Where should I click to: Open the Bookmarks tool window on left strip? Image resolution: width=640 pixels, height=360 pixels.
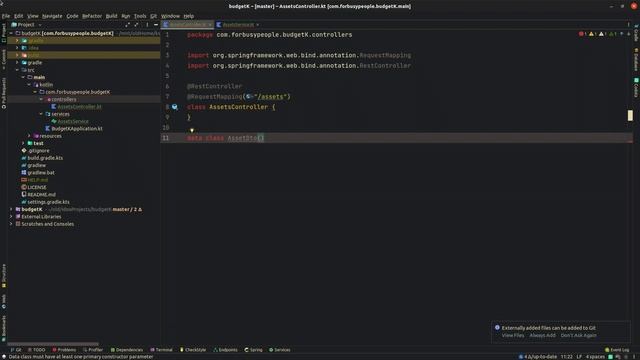(x=4, y=329)
